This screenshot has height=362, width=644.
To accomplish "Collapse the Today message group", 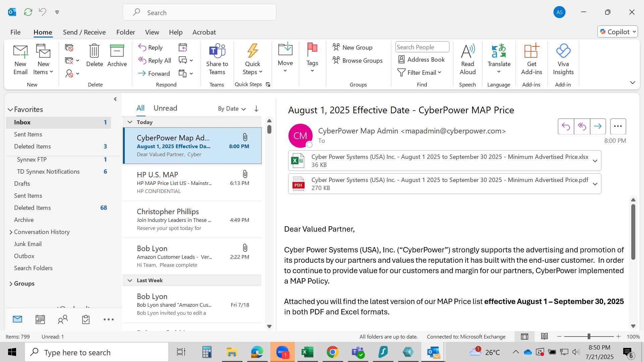I will (x=130, y=122).
